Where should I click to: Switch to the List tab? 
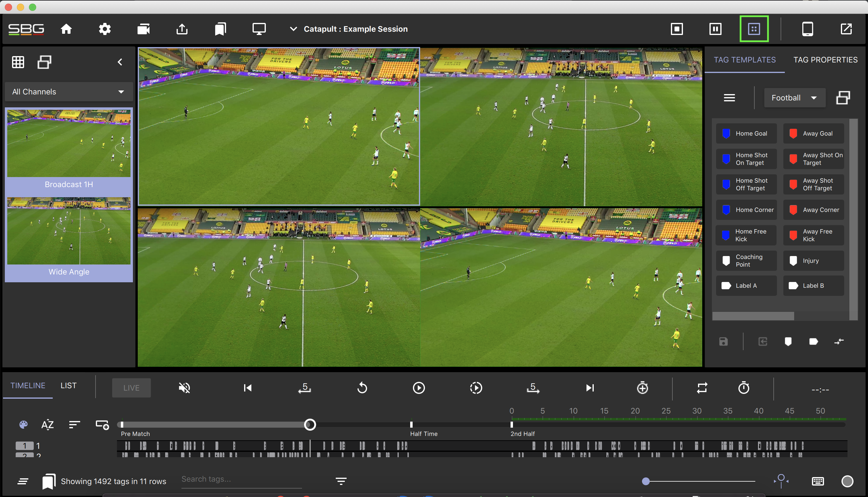click(x=68, y=385)
